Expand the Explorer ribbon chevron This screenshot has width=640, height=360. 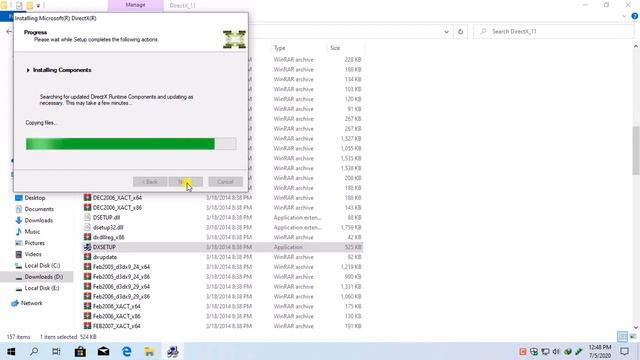tap(624, 16)
